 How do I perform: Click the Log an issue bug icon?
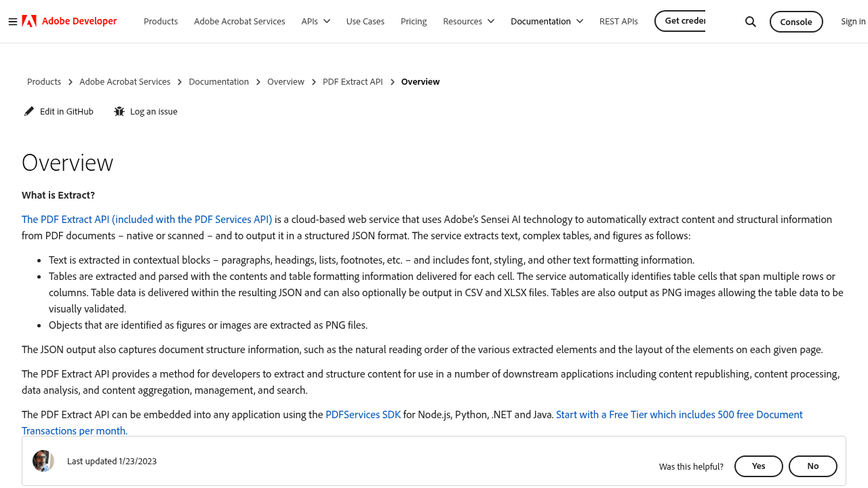119,111
